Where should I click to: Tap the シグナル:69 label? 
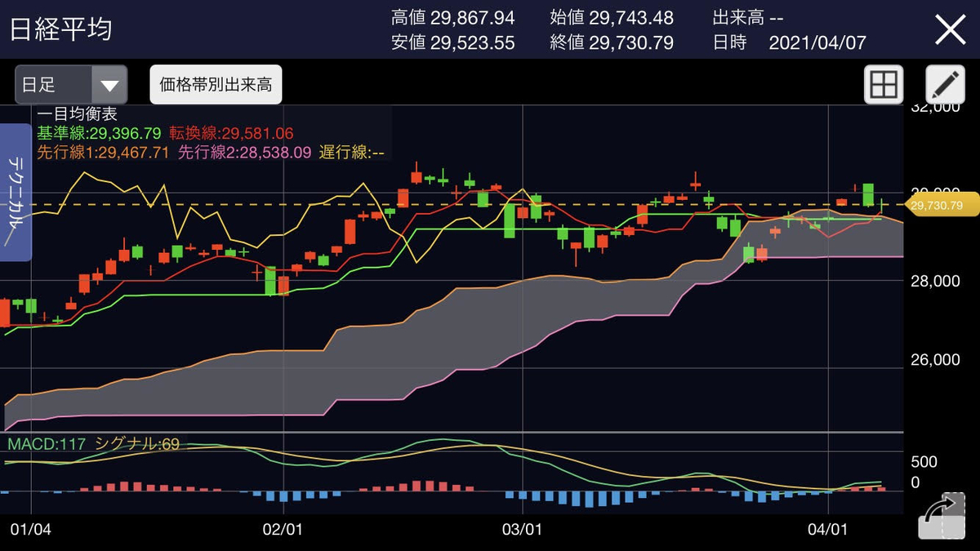(137, 444)
